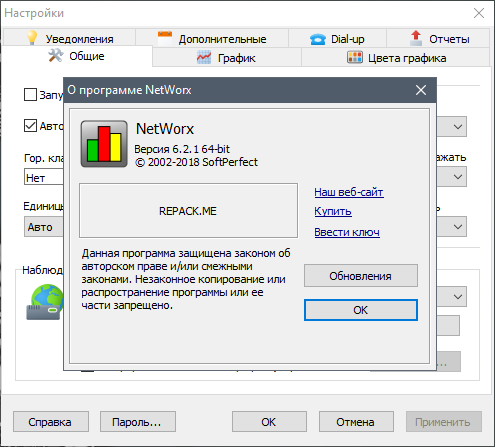Click OK in the Настройки window

269,422
